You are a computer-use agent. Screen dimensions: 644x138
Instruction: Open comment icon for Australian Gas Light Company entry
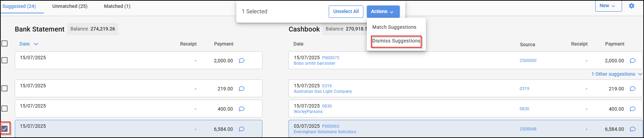coord(632,89)
